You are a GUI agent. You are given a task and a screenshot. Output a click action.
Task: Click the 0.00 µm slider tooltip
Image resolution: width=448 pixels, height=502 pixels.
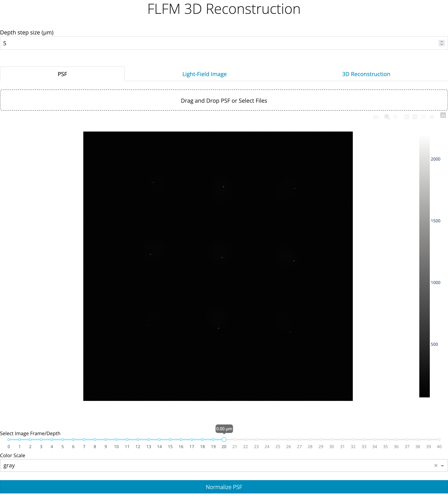(x=224, y=429)
